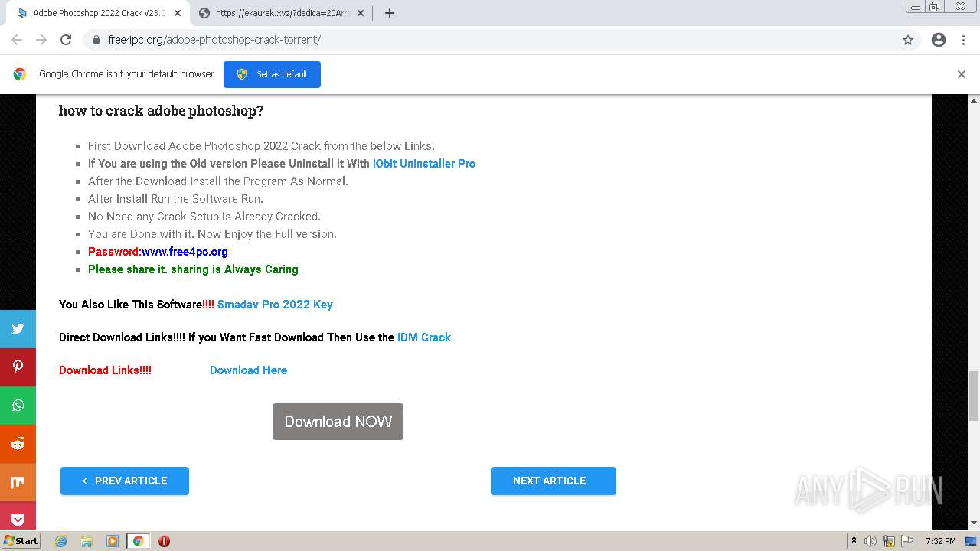Open Action Center flag icon
The image size is (980, 551).
click(x=906, y=541)
